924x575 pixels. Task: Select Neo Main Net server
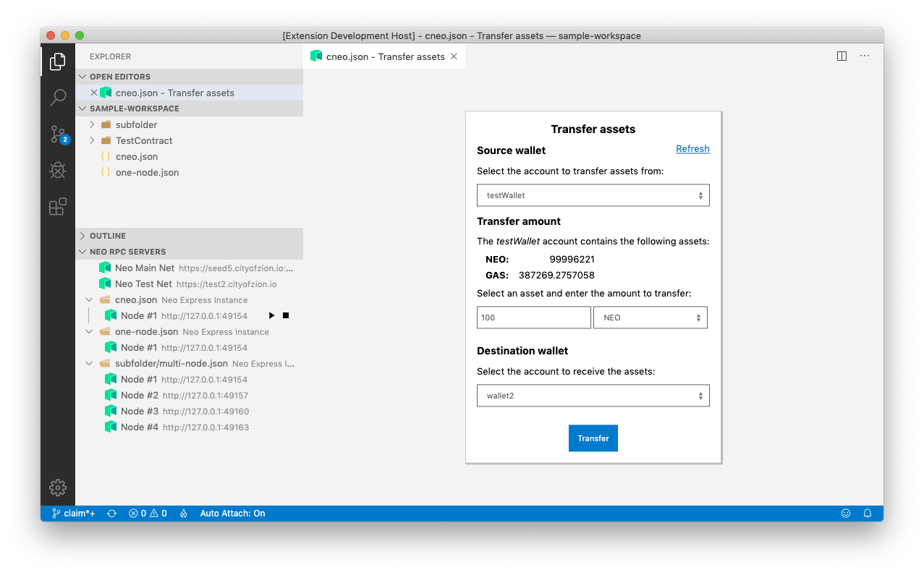pos(189,268)
